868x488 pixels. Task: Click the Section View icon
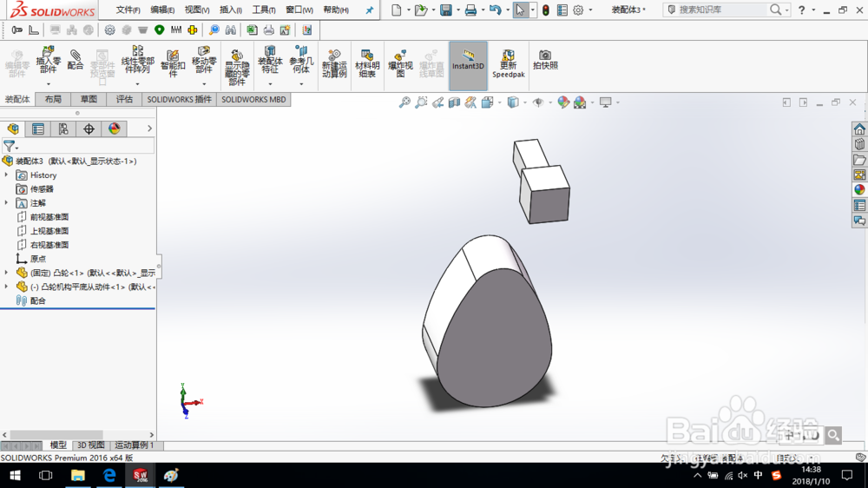455,102
